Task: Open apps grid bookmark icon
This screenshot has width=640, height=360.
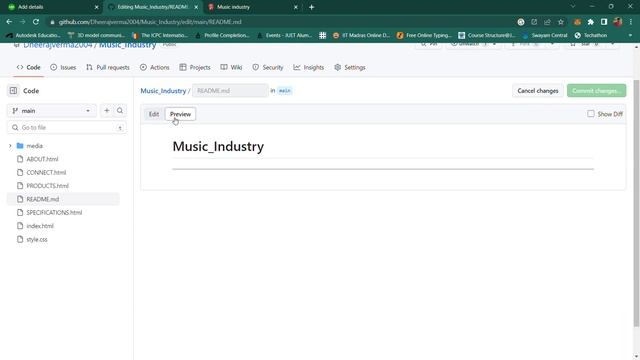Action: click(x=322, y=36)
